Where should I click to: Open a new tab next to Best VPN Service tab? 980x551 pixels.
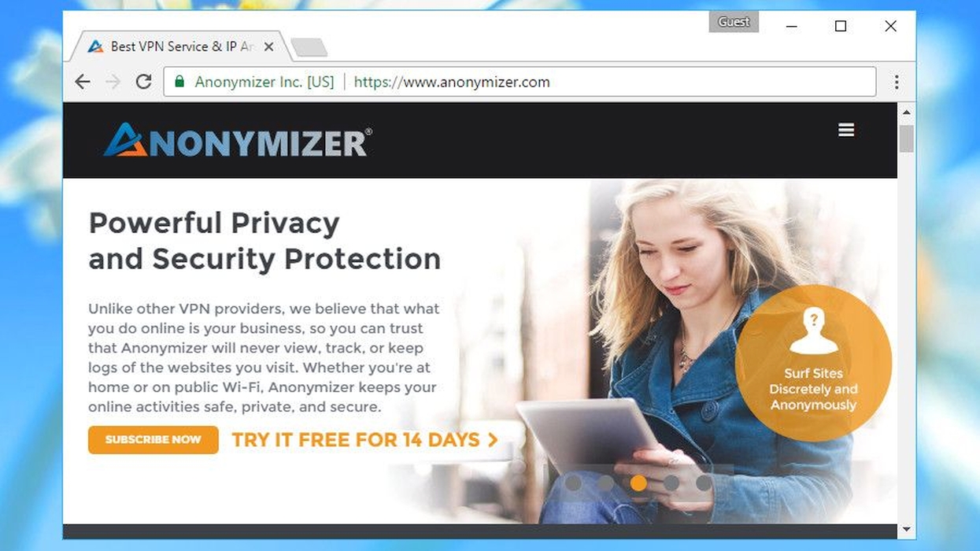click(309, 48)
